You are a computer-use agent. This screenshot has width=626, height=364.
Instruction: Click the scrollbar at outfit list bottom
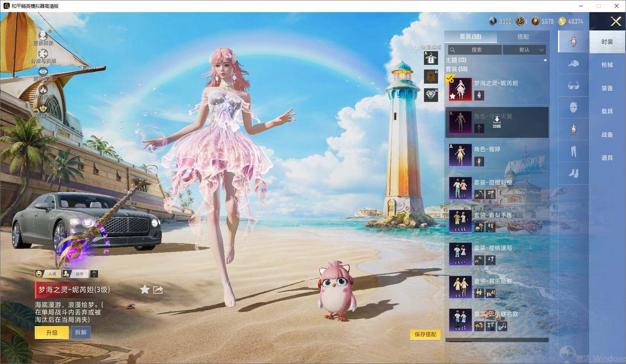(x=497, y=340)
